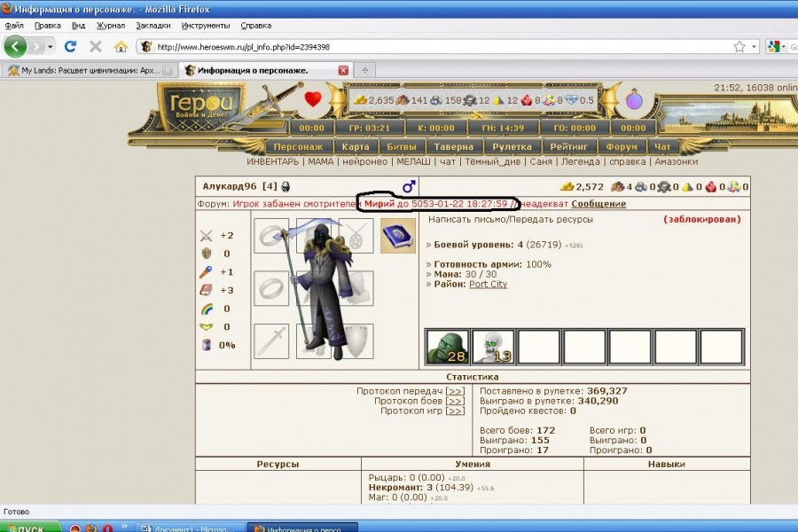The width and height of the screenshot is (798, 532).
Task: Open Протокол игр link
Action: [455, 411]
